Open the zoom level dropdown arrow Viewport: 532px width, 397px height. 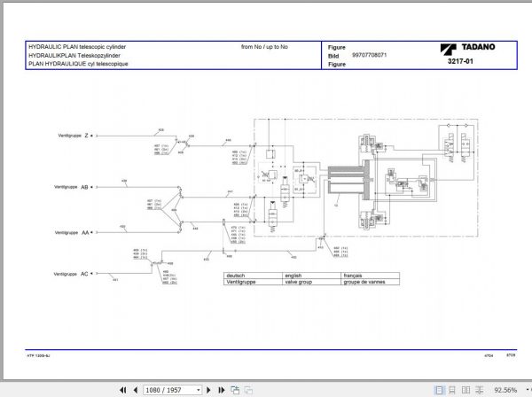tap(528, 390)
